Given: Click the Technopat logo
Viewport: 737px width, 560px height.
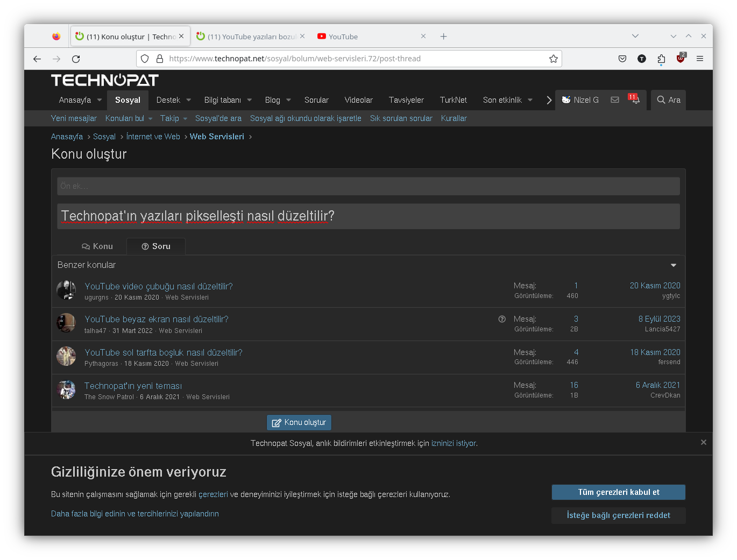Looking at the screenshot, I should point(105,80).
